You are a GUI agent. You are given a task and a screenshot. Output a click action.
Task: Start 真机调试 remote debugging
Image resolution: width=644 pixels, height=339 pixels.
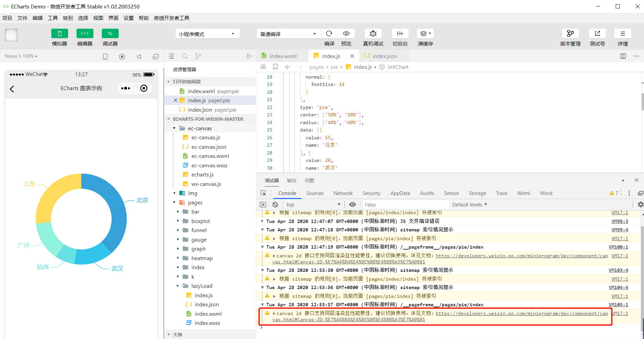tap(373, 33)
